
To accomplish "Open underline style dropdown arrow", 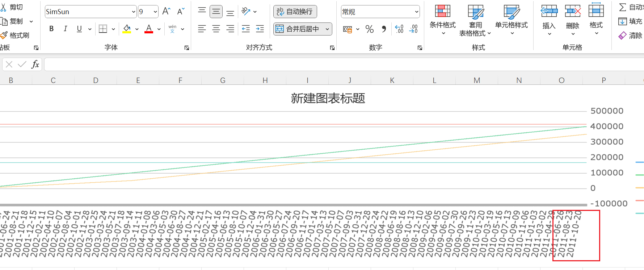I will coord(89,29).
